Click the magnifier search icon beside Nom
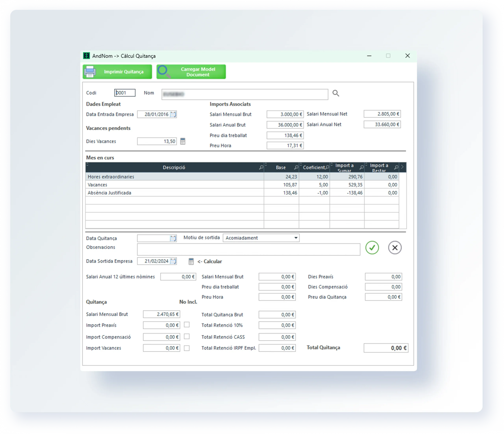 pyautogui.click(x=336, y=93)
